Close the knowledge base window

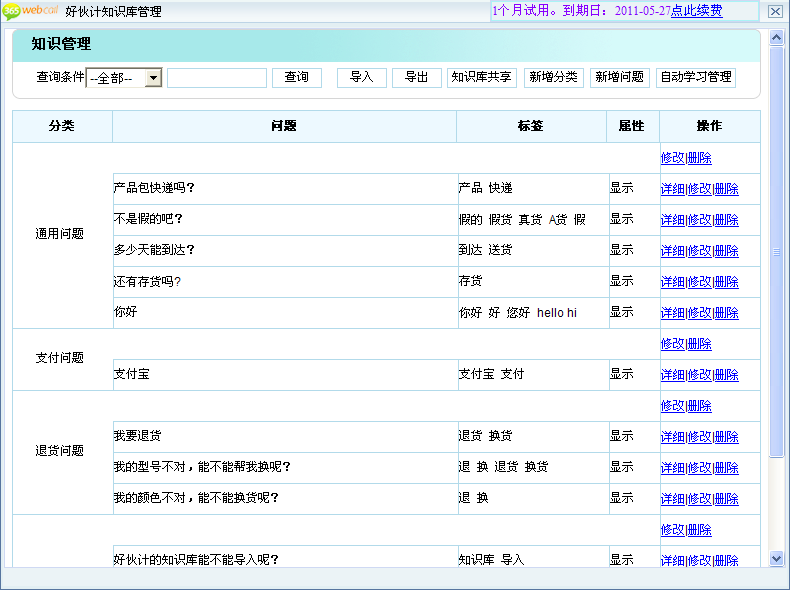point(775,11)
